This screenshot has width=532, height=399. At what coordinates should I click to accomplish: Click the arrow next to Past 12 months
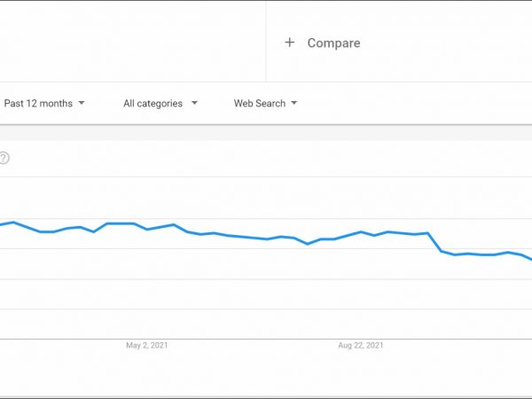pyautogui.click(x=82, y=104)
